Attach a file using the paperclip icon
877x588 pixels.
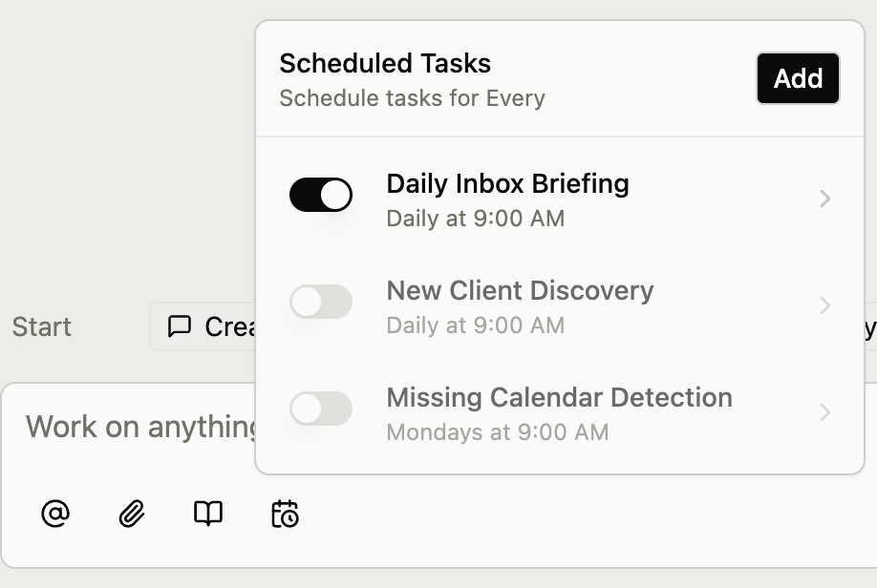tap(131, 514)
